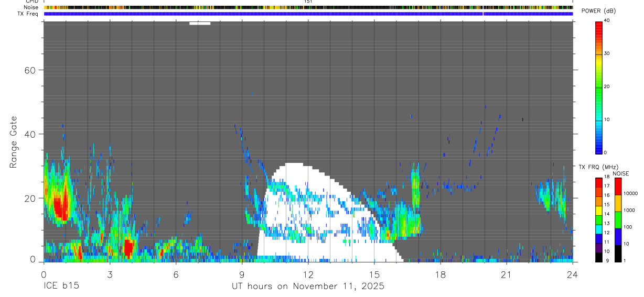
Task: Click the multicolored Noise strip above the plot
Action: [308, 8]
